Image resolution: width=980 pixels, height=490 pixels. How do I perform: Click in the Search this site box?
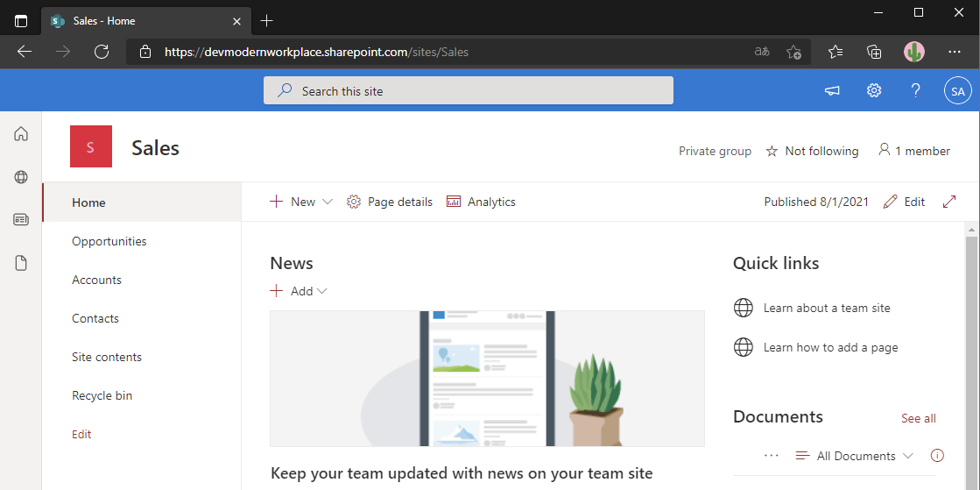pos(469,90)
